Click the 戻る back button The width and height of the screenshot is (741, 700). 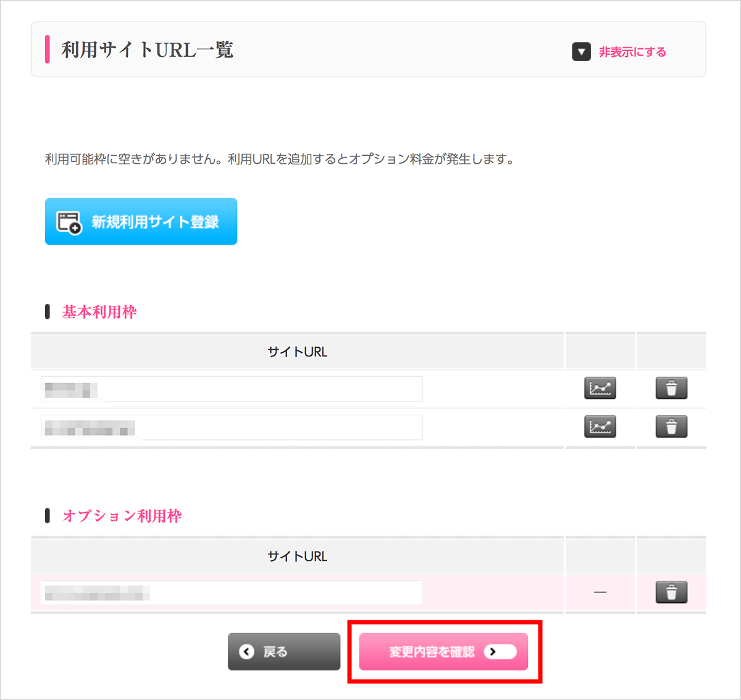(x=284, y=652)
